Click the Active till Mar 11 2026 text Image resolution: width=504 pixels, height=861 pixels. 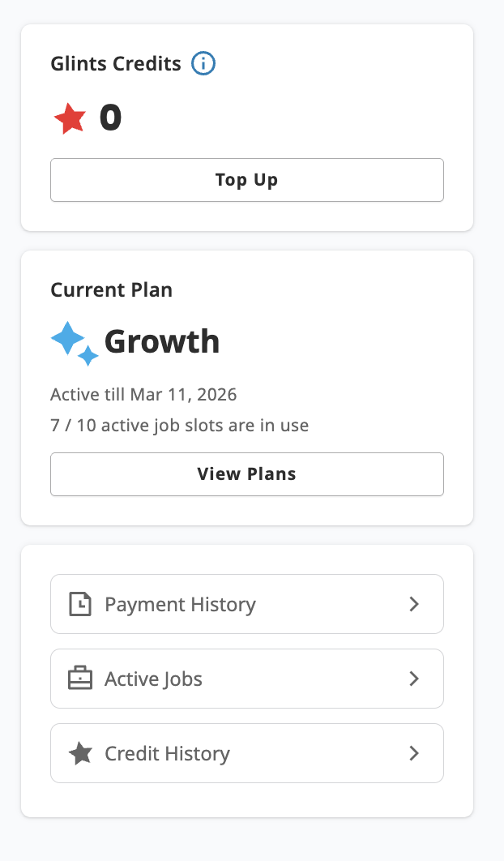pos(144,394)
